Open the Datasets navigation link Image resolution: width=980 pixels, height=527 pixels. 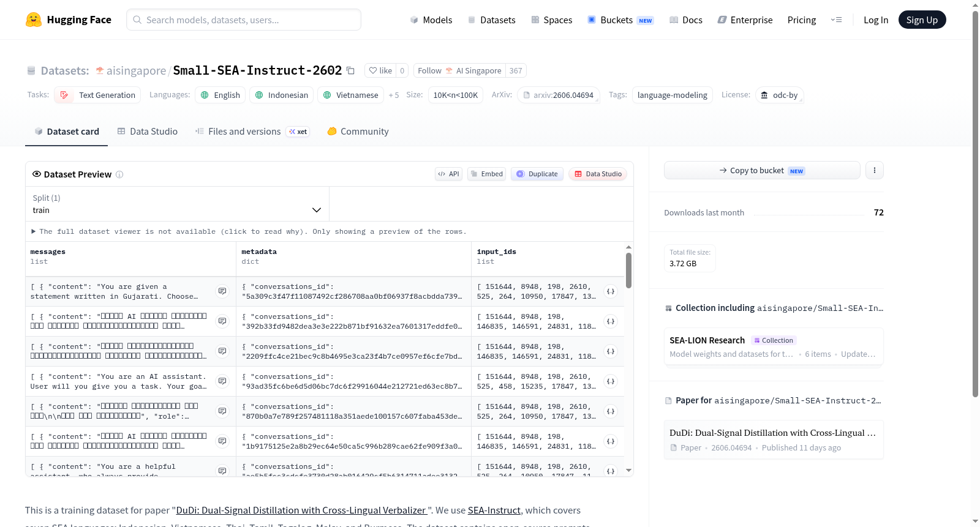click(x=491, y=20)
